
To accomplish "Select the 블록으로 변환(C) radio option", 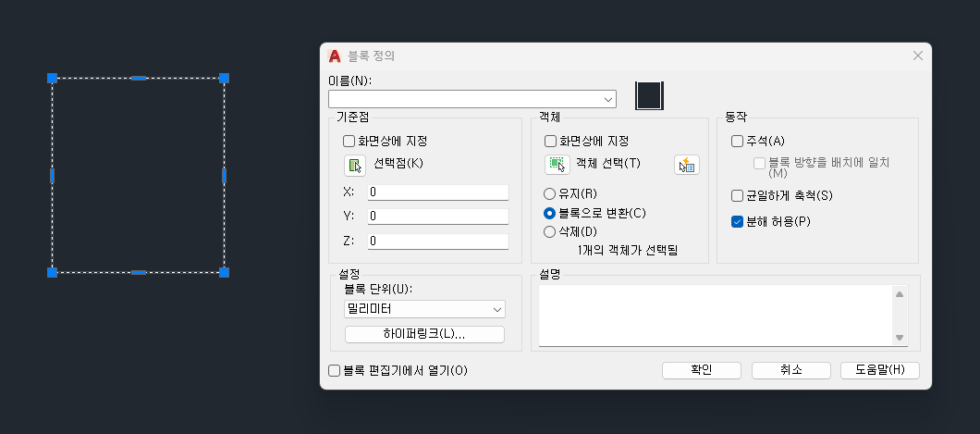I will (549, 213).
